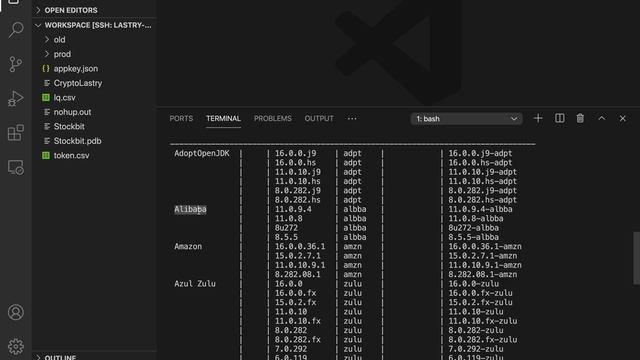Open the terminal selector dropdown '1: bash'
640x360 pixels.
(x=467, y=119)
